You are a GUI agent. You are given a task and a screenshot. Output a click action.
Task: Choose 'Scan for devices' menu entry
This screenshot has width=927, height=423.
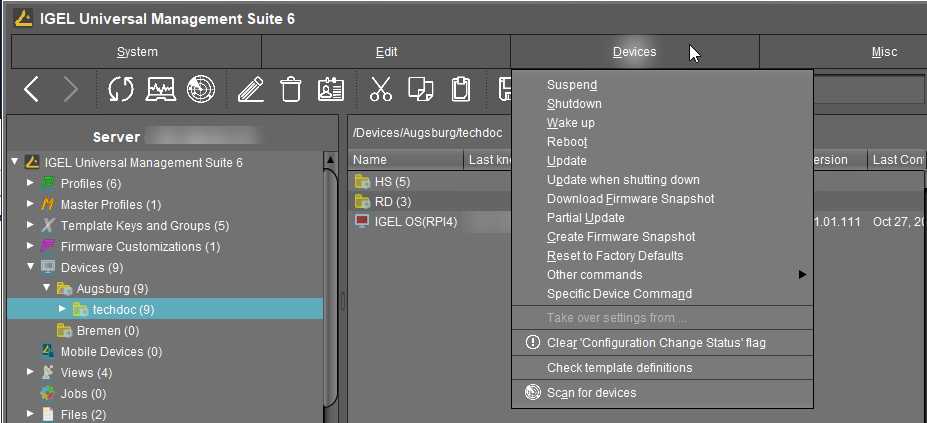[x=591, y=393]
